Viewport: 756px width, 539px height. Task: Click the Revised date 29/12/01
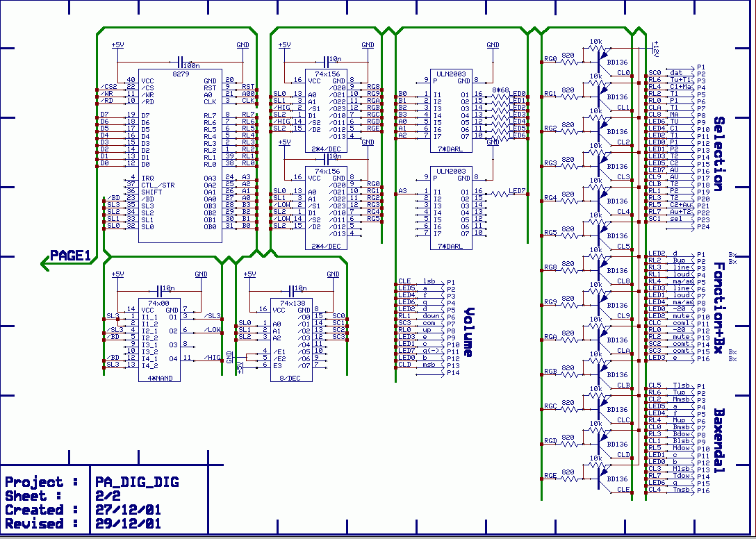[128, 524]
